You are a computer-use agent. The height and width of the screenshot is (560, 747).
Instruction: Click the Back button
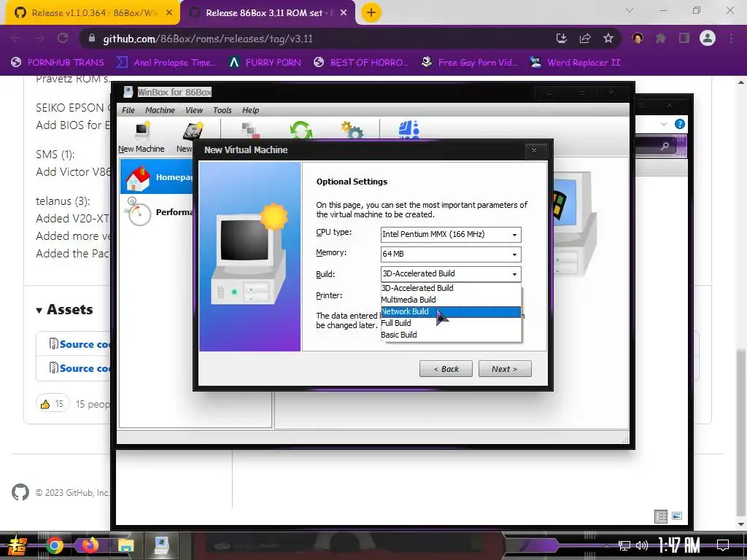coord(446,369)
